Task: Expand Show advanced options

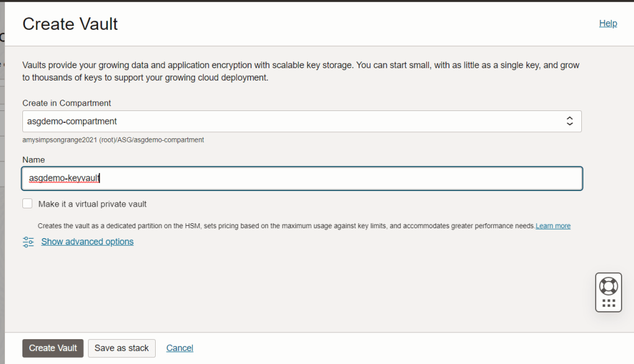Action: pyautogui.click(x=87, y=242)
